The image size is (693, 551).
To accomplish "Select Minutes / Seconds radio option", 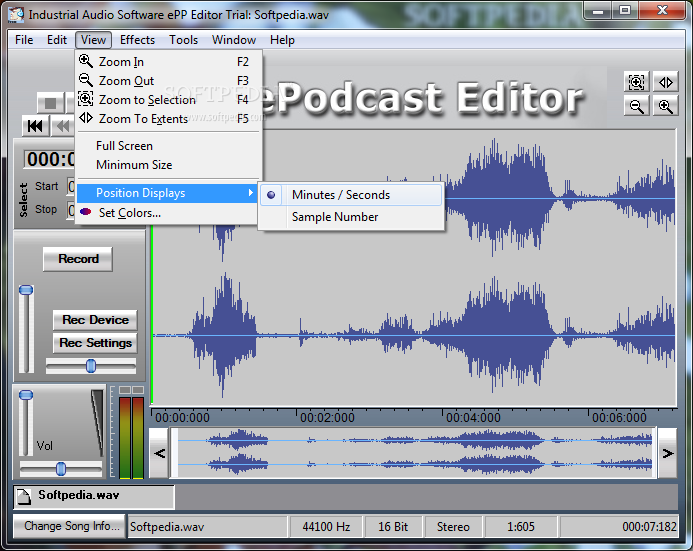I will [351, 195].
